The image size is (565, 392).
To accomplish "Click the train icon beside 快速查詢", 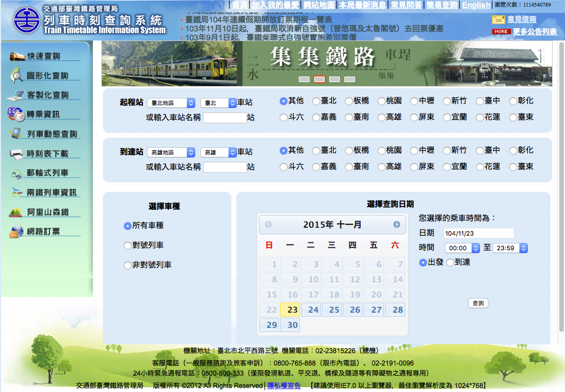I will tap(17, 56).
